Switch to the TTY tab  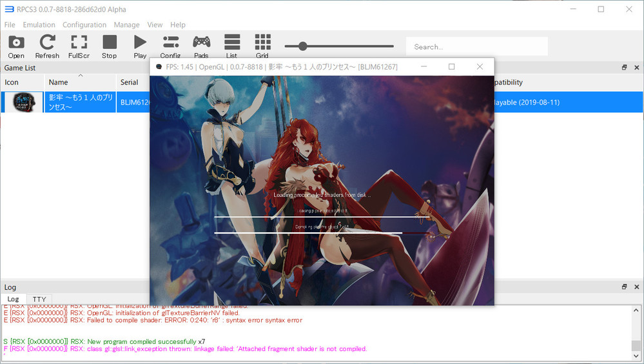pos(39,299)
